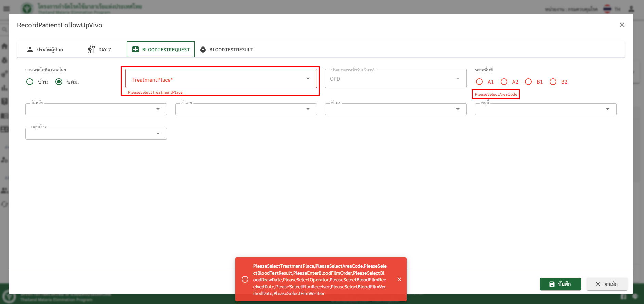
Task: Select the บ้าน radio button
Action: (x=30, y=82)
